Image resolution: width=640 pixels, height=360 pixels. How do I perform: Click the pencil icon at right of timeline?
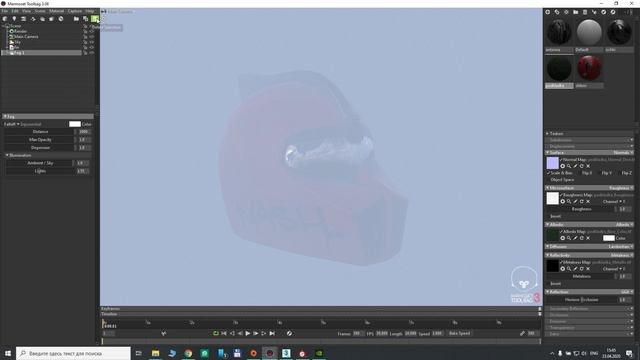pyautogui.click(x=522, y=333)
